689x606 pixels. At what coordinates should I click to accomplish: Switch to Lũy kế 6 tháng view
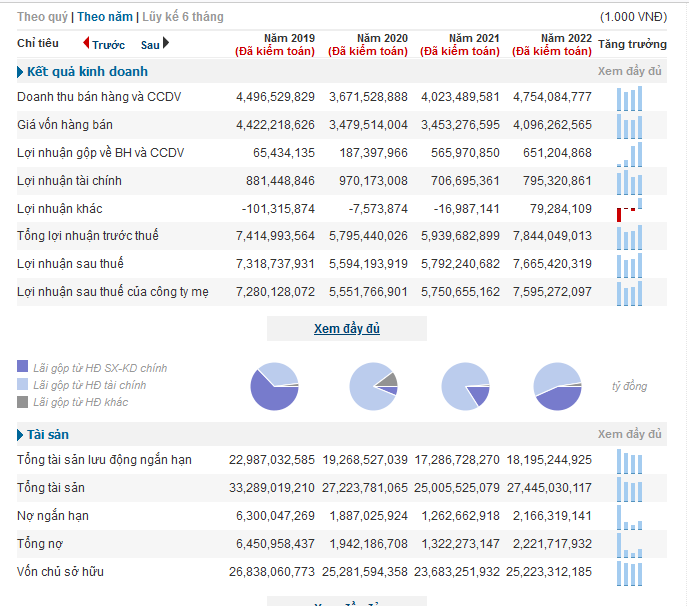[x=183, y=17]
